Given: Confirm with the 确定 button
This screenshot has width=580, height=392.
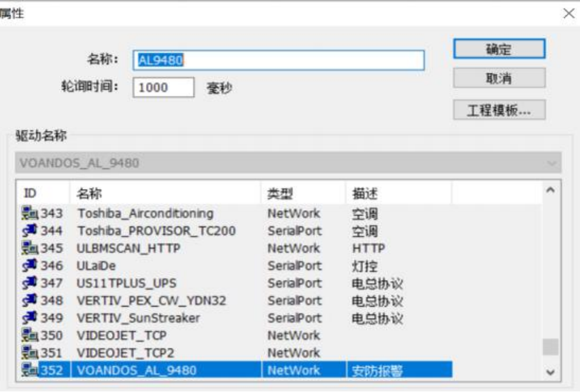Looking at the screenshot, I should tap(499, 49).
